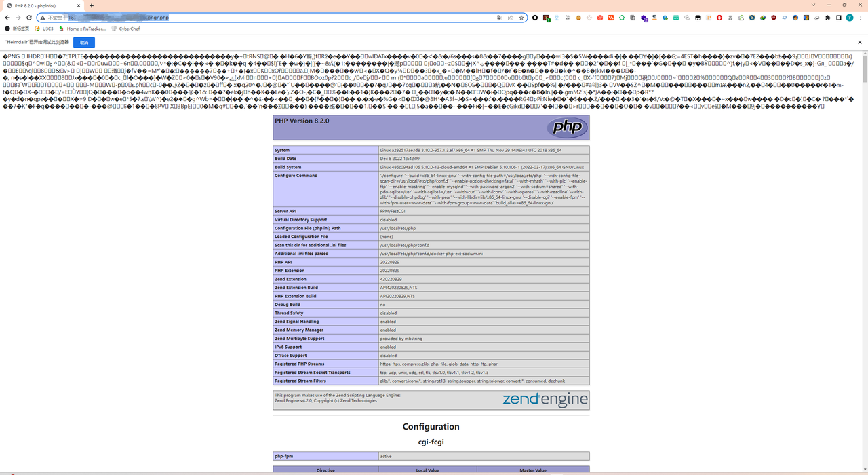The image size is (868, 475).
Task: Dismiss the Heimdallr debugging infobar
Action: (860, 42)
